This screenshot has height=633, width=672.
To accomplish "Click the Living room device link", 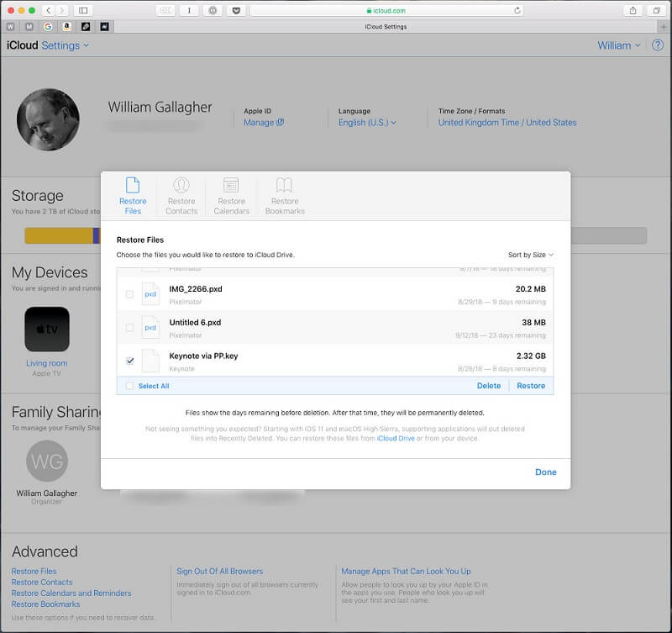I will (47, 363).
